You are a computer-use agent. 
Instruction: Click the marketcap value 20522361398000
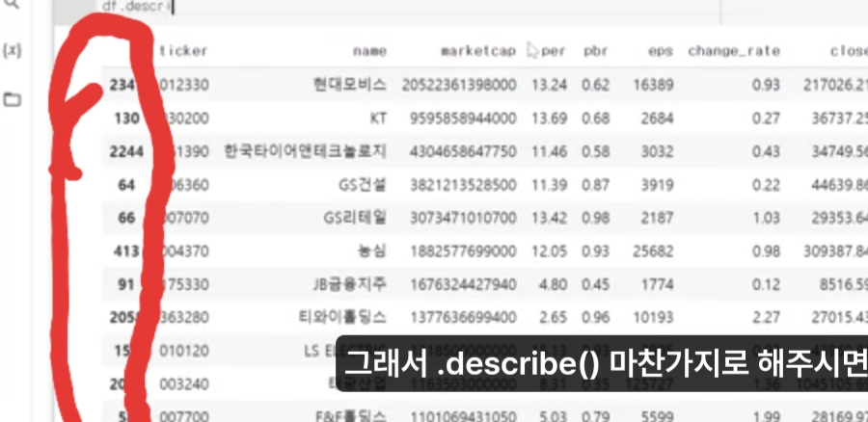click(459, 85)
